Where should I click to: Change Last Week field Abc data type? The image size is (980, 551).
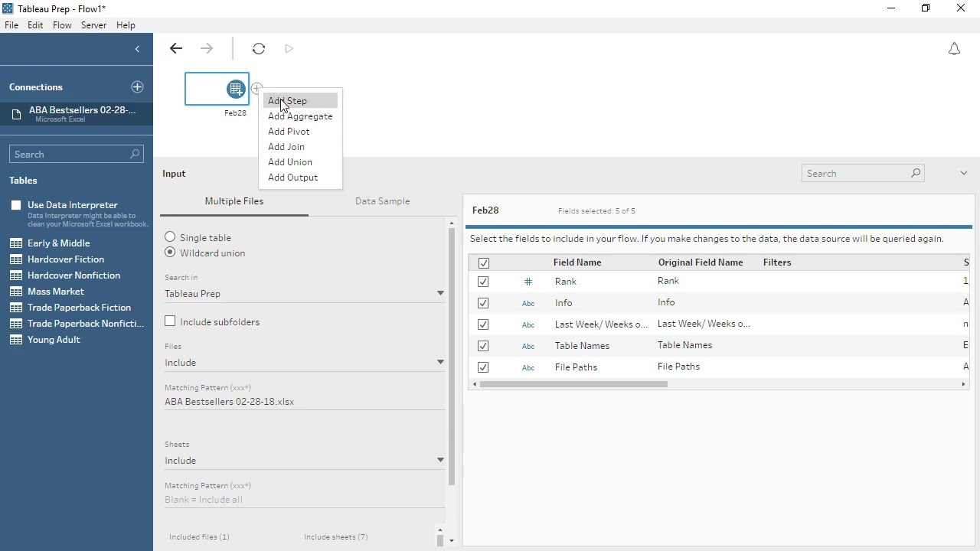(x=528, y=324)
